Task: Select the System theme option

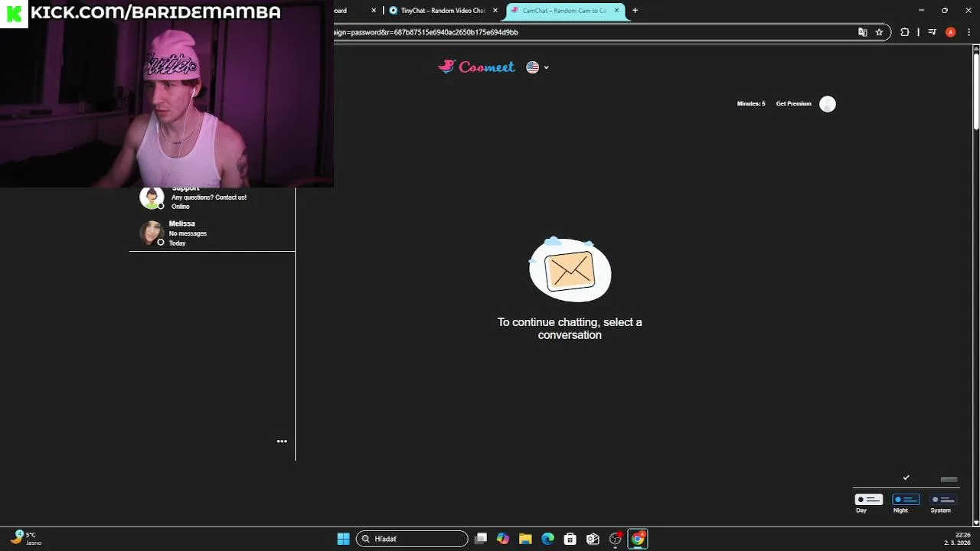Action: 942,503
